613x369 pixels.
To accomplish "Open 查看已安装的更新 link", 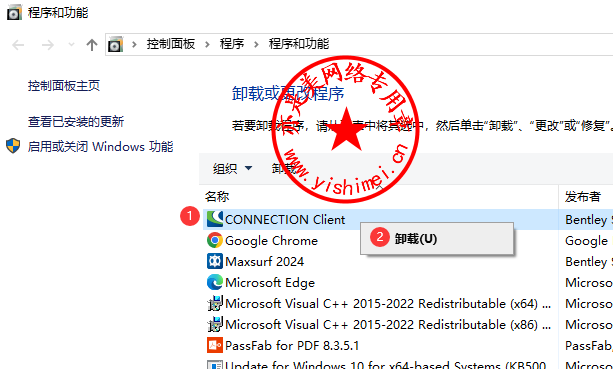I will 76,122.
